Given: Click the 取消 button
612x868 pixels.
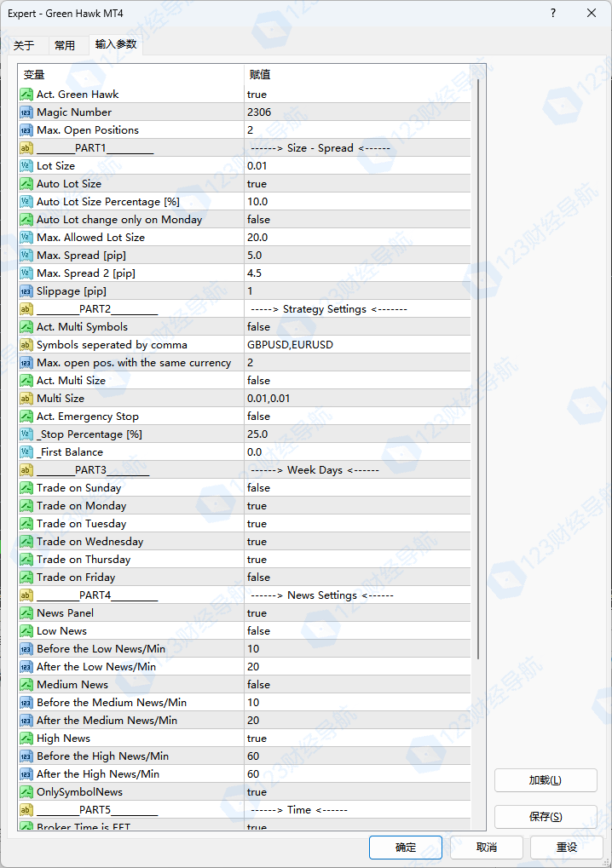Looking at the screenshot, I should click(x=487, y=848).
